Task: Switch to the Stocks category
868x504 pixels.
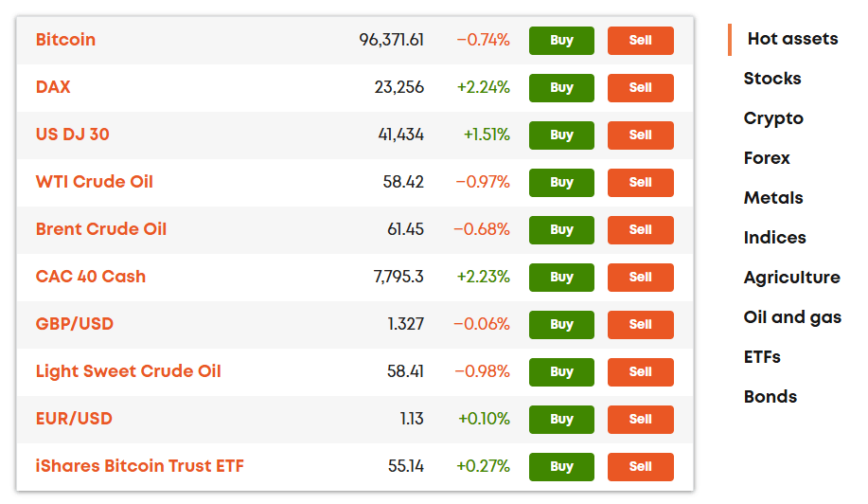Action: tap(772, 79)
